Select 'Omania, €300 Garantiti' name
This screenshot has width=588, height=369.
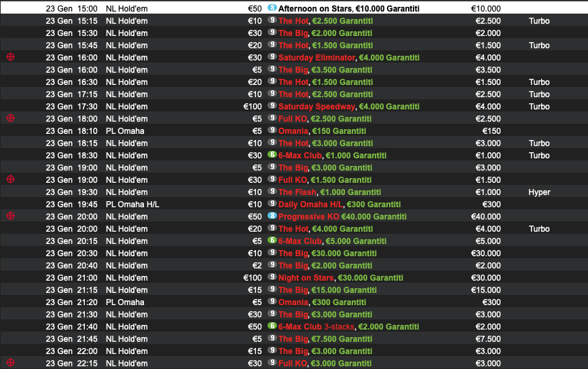pos(322,302)
